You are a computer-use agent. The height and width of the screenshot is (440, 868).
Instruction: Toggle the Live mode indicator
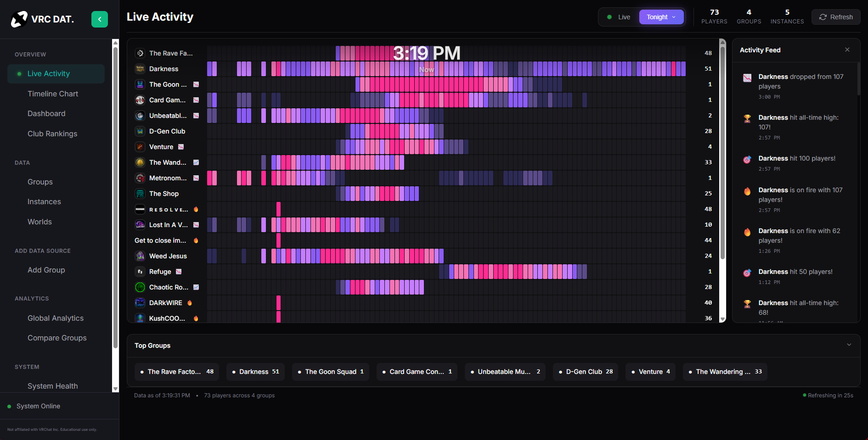point(619,17)
